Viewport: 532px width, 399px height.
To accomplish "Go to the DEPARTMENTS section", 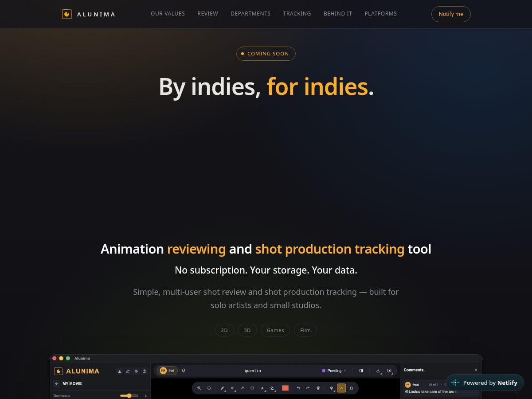I will 250,14.
